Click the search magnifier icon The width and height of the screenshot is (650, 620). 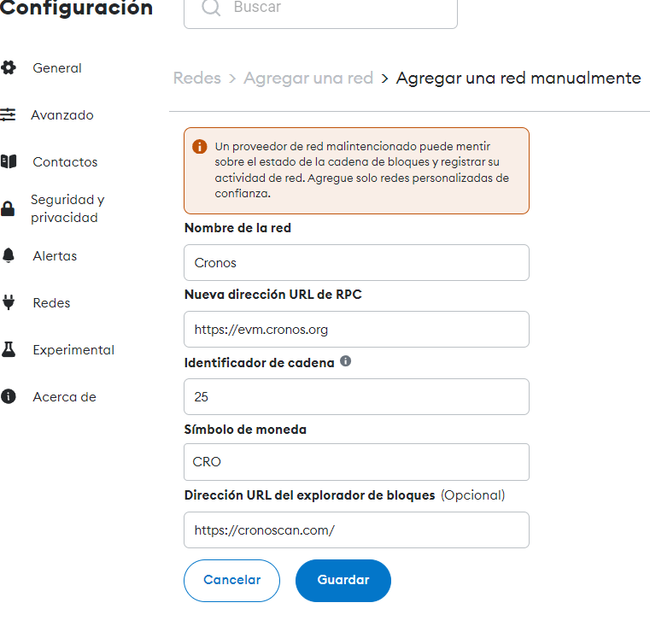(x=211, y=8)
